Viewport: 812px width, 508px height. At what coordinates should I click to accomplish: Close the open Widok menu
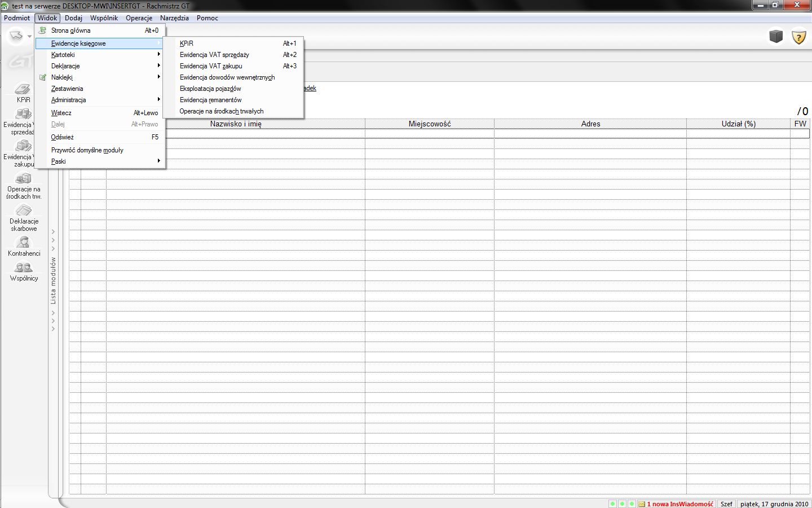[47, 18]
